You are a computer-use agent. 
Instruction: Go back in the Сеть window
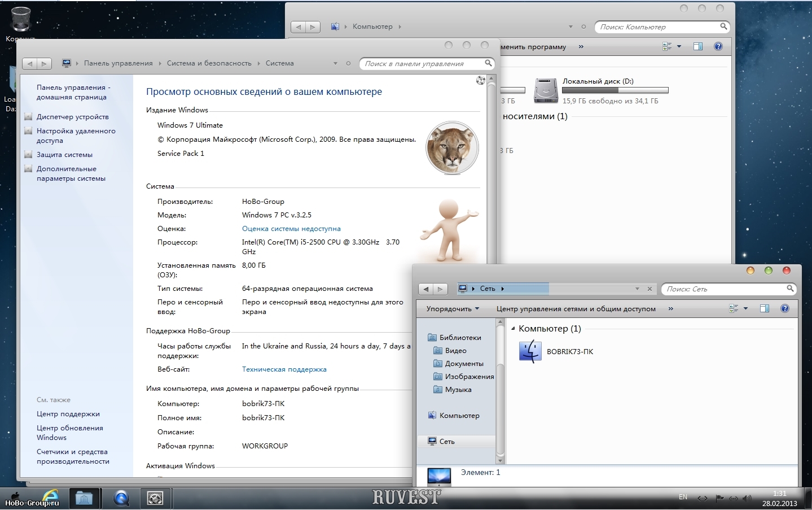pyautogui.click(x=426, y=289)
